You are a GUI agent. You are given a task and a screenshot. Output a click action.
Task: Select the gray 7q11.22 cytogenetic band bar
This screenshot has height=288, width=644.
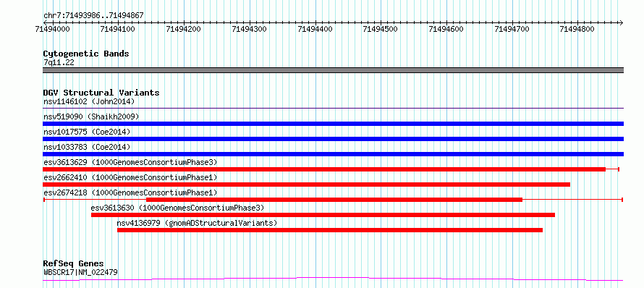334,70
